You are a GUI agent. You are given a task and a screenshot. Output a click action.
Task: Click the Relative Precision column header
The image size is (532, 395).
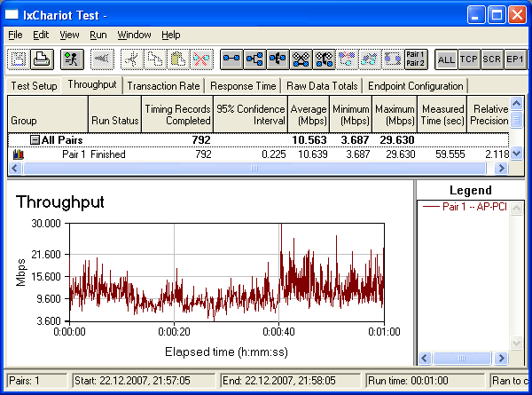[489, 115]
